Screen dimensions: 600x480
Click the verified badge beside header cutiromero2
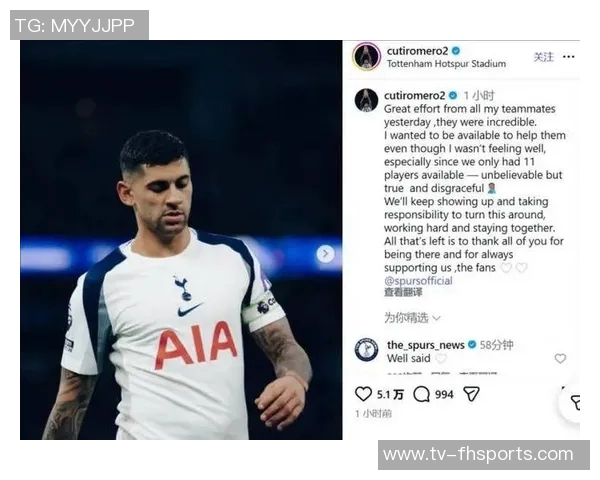456,51
